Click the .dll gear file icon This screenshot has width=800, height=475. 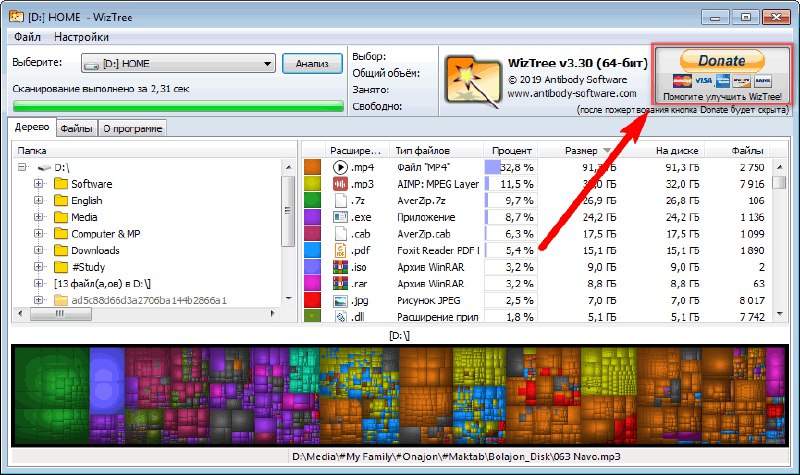pyautogui.click(x=340, y=316)
